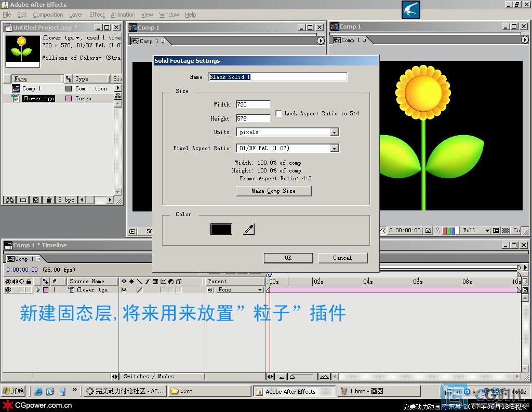The width and height of the screenshot is (532, 412).
Task: Click the OK button in Solid Footage Settings
Action: [x=288, y=258]
